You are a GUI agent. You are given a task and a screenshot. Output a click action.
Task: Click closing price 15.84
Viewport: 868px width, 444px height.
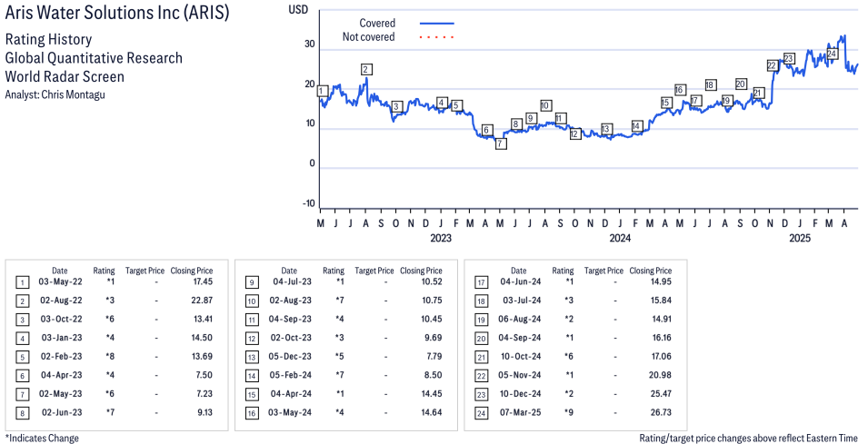click(662, 301)
